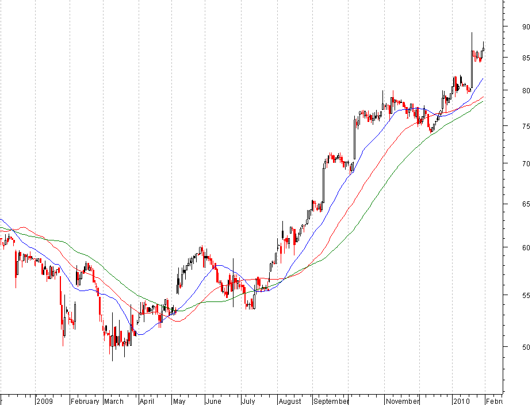The image size is (532, 405).
Task: Click the price label 70 on the right axis
Action: (526, 163)
